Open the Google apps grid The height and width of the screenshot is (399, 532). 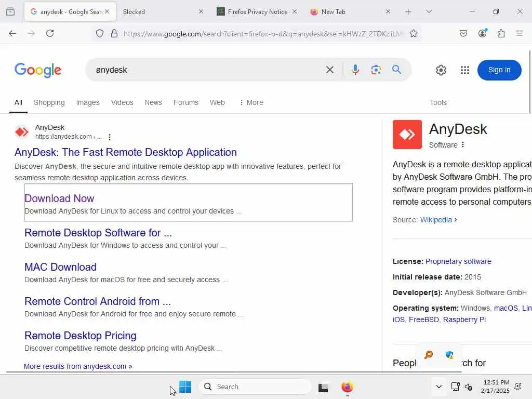(465, 70)
